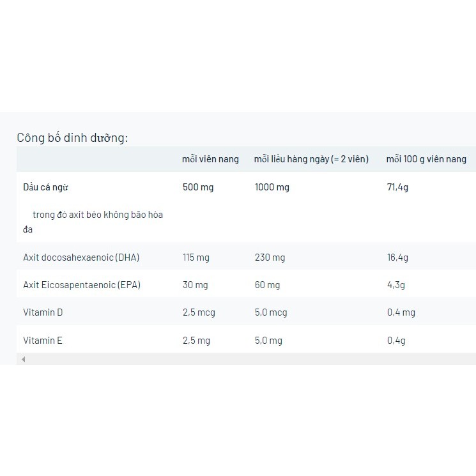
Task: Click the horizontal scrollbar track under the table
Action: click(x=250, y=360)
